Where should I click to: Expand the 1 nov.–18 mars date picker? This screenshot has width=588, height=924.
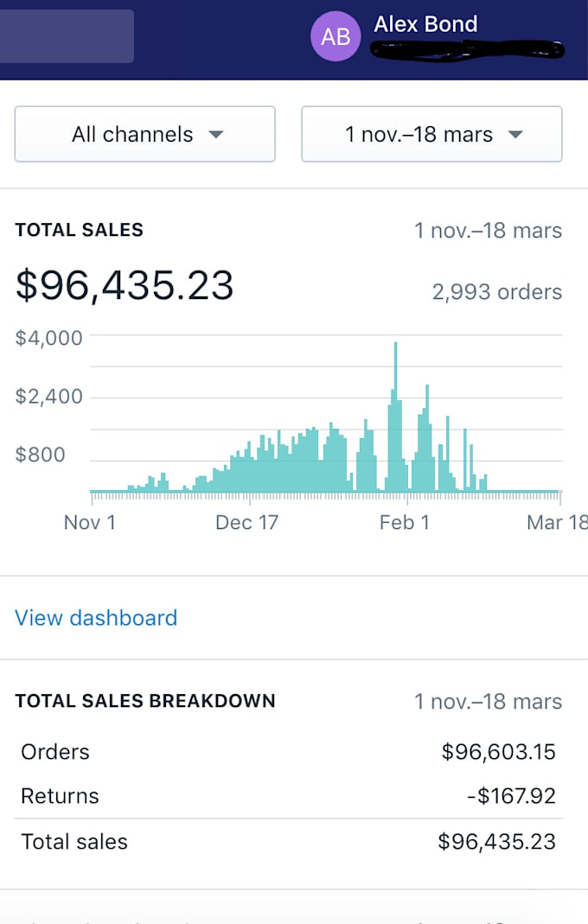[431, 134]
